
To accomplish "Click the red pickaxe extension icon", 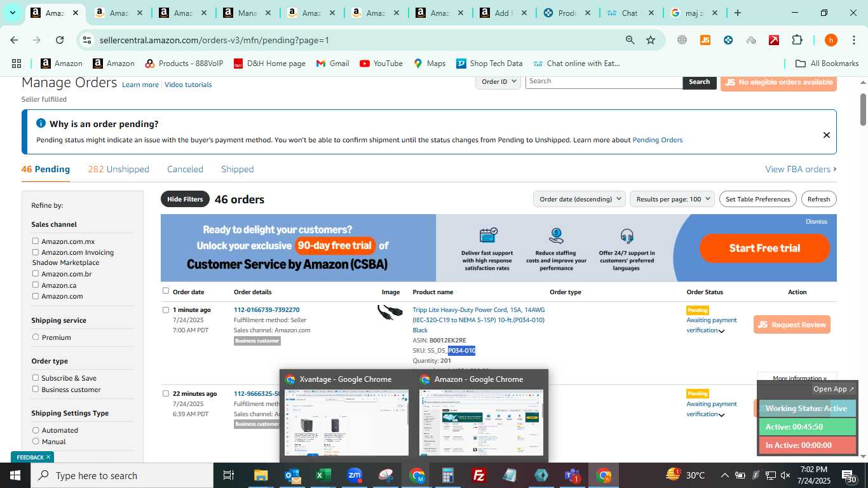I will pyautogui.click(x=774, y=40).
